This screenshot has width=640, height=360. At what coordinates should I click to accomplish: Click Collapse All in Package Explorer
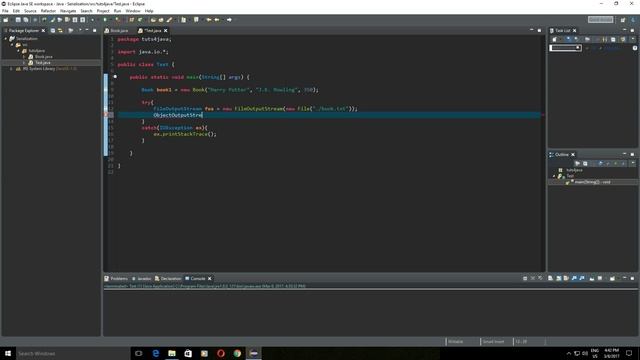click(53, 31)
